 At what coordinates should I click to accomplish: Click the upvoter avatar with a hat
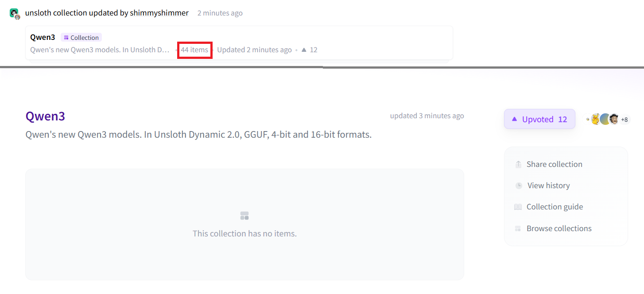point(614,119)
